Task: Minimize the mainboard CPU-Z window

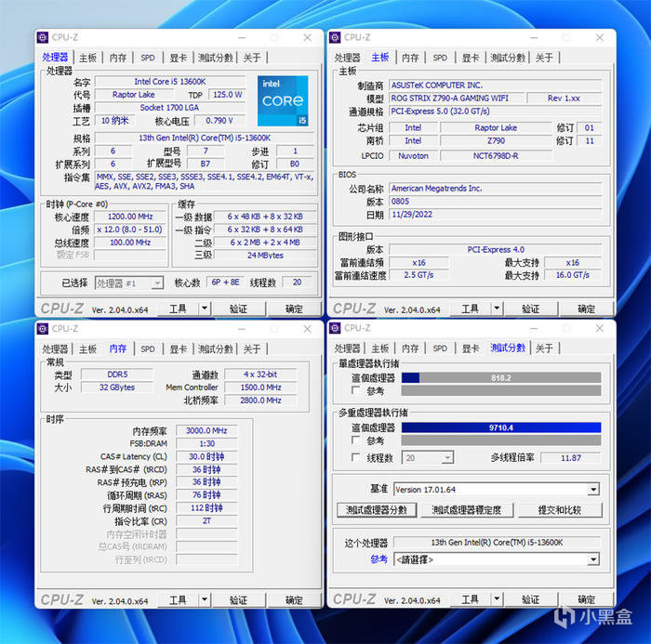Action: [534, 38]
